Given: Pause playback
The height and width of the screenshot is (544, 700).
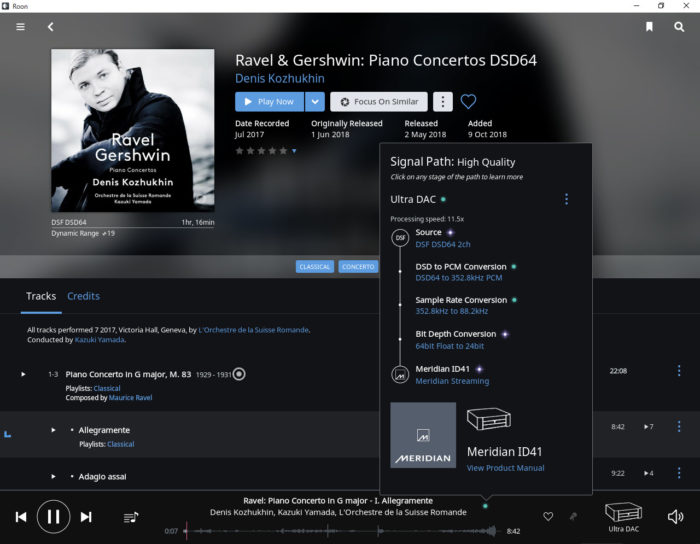Looking at the screenshot, I should [x=54, y=517].
